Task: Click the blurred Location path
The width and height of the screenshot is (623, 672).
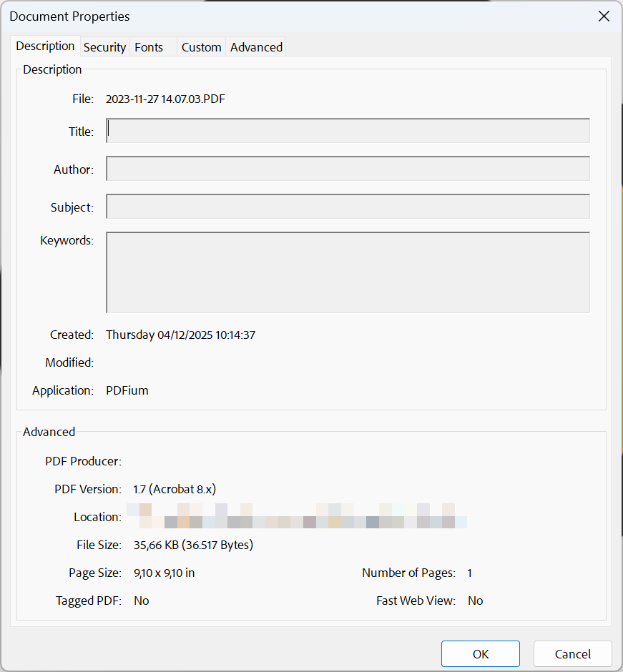Action: coord(297,516)
